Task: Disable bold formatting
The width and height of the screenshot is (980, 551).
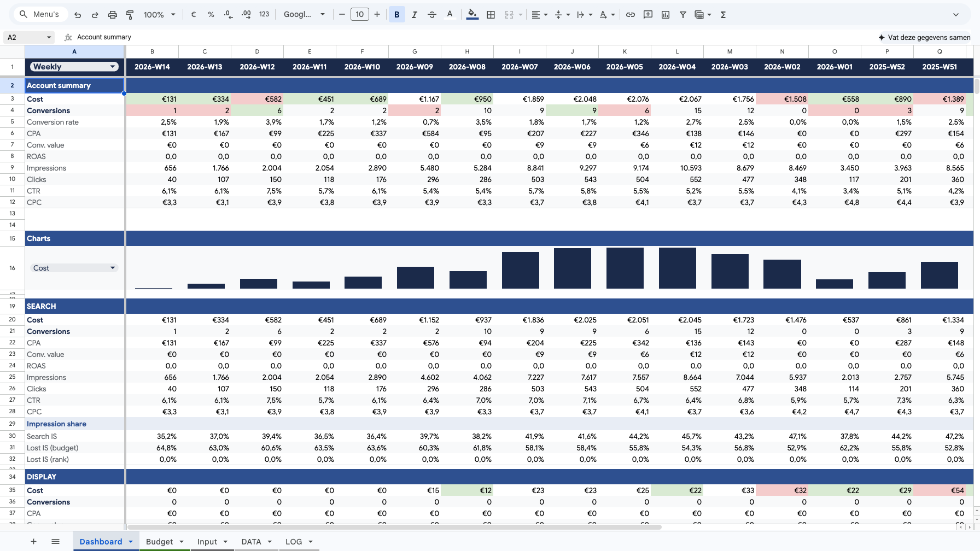Action: click(396, 15)
